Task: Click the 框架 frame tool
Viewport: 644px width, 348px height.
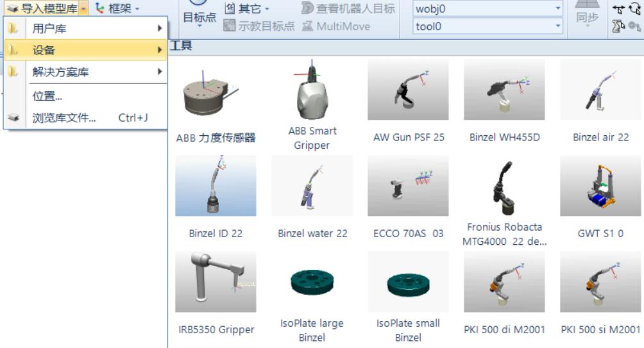Action: click(x=112, y=8)
